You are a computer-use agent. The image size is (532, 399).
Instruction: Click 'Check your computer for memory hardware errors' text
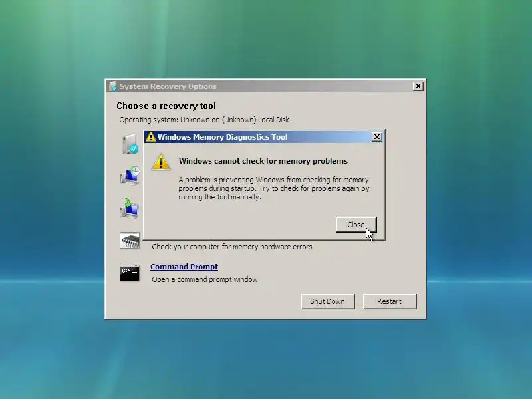click(231, 247)
